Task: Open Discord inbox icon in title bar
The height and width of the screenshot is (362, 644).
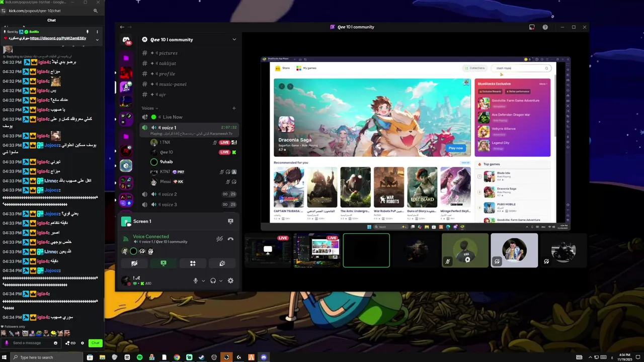Action: click(532, 27)
